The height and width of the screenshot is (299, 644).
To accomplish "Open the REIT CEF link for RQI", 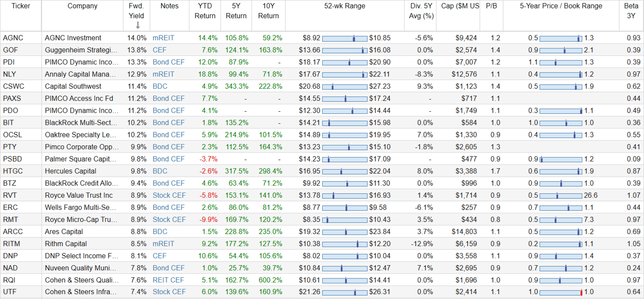I will pos(168,280).
